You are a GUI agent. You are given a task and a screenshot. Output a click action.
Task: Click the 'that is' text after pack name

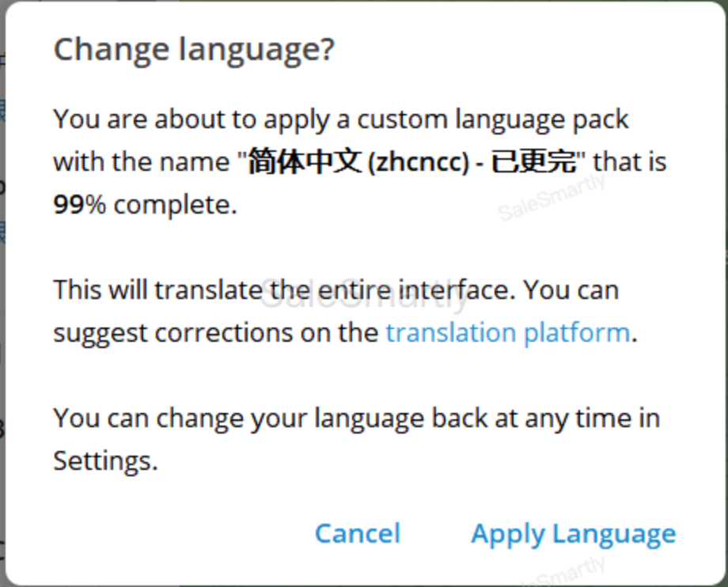point(630,162)
